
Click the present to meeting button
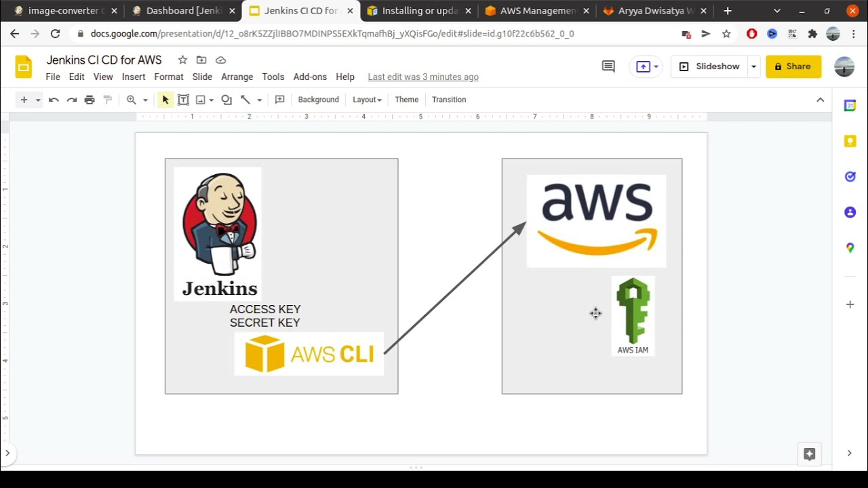click(645, 66)
